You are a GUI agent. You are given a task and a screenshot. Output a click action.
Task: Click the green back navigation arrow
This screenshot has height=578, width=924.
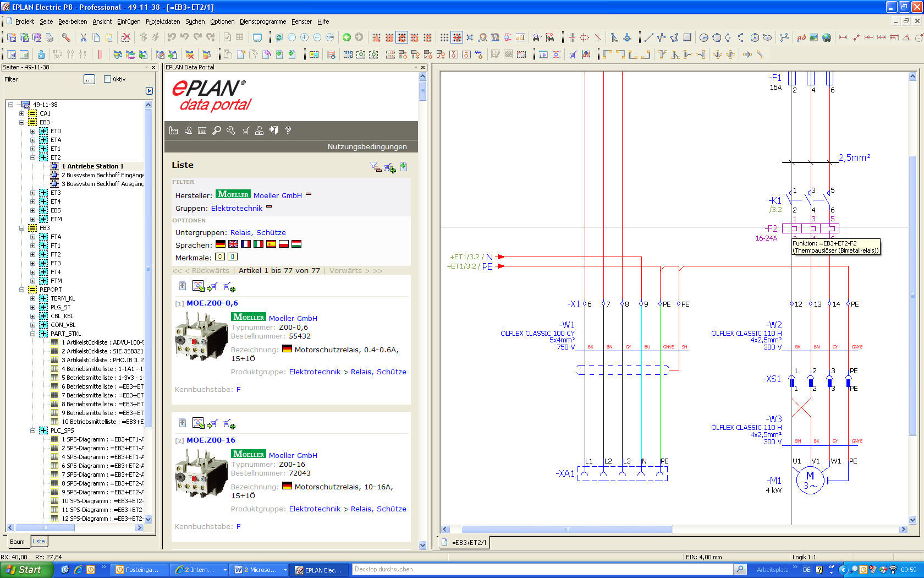pos(346,37)
